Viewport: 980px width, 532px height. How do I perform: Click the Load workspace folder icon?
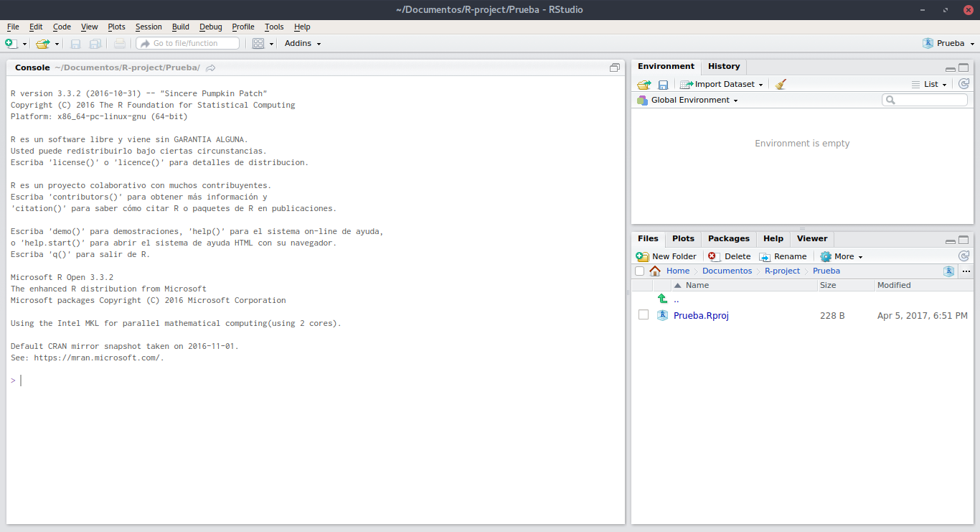(x=644, y=84)
